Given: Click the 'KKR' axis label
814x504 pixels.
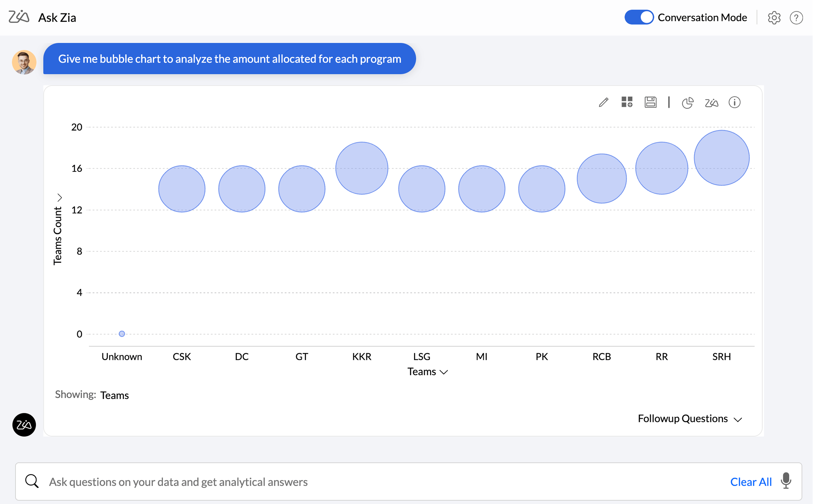Looking at the screenshot, I should coord(362,357).
